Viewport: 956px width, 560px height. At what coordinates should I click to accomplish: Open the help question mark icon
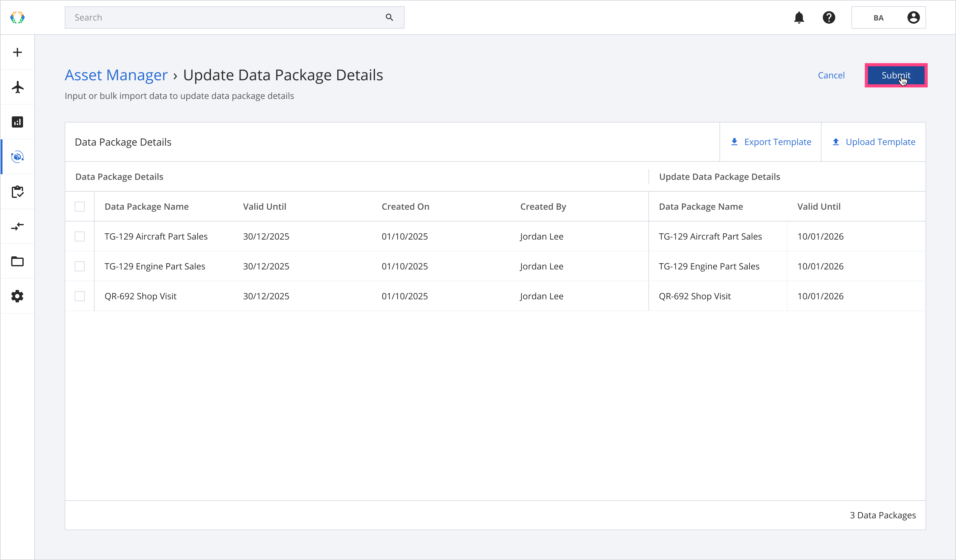point(829,17)
